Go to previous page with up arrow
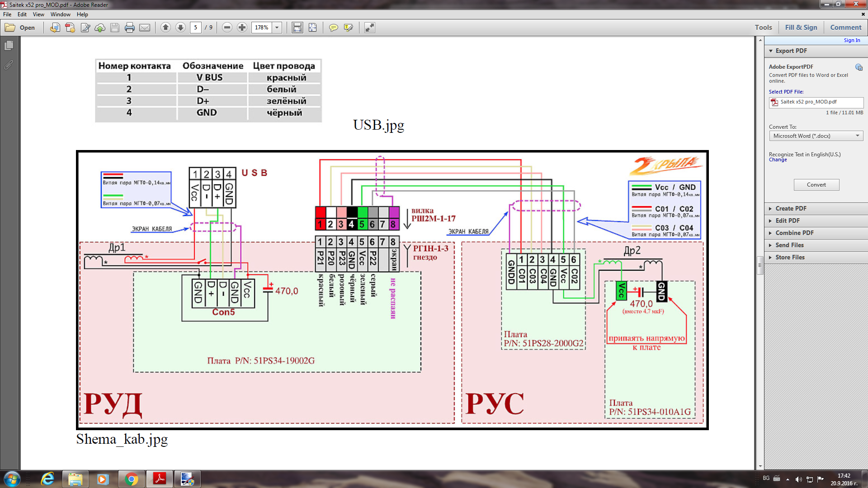The height and width of the screenshot is (488, 868). coord(165,28)
